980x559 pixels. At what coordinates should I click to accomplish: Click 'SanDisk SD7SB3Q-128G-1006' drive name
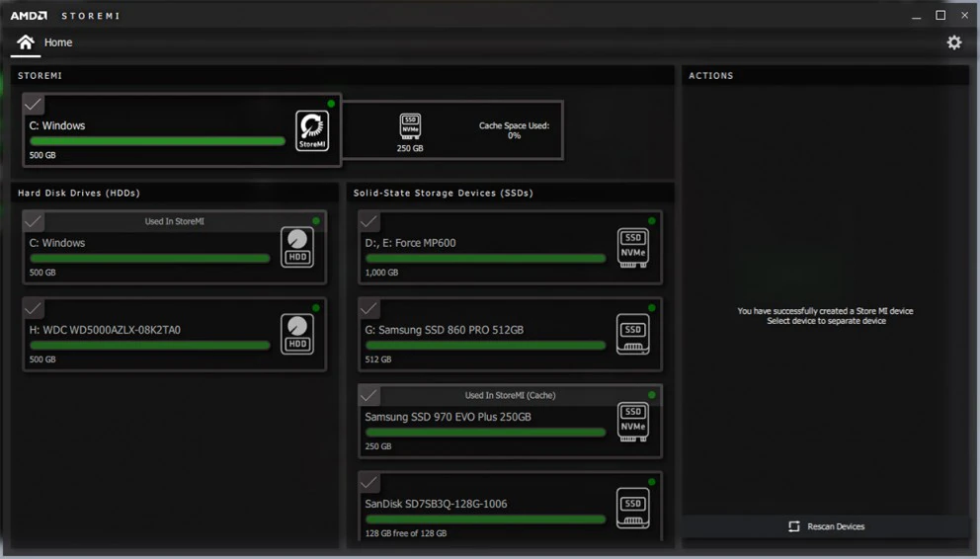tap(436, 504)
